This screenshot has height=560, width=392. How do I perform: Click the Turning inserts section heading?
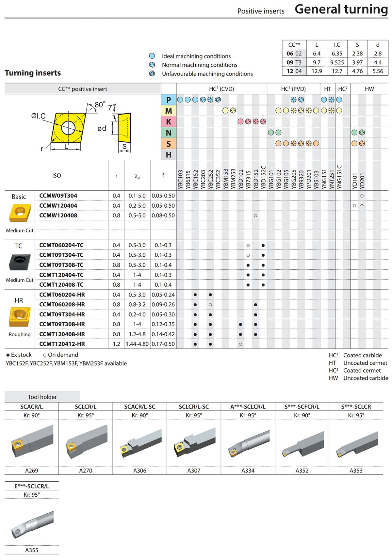point(33,73)
